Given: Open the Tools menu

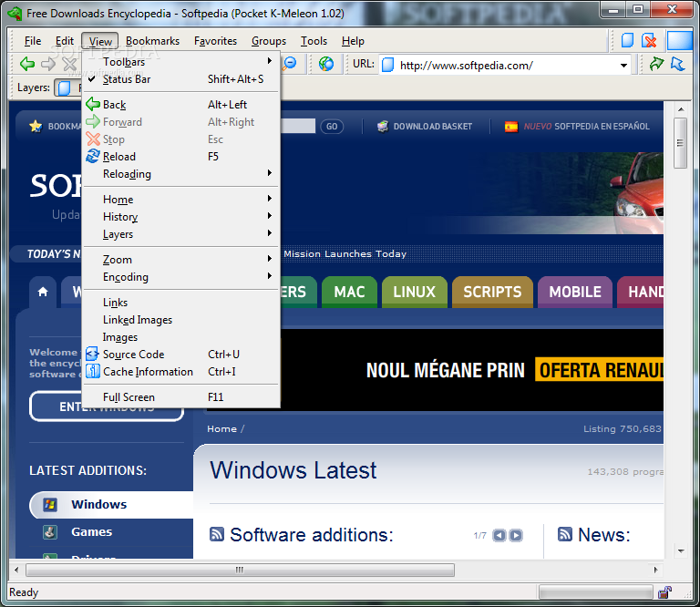Looking at the screenshot, I should pos(314,41).
